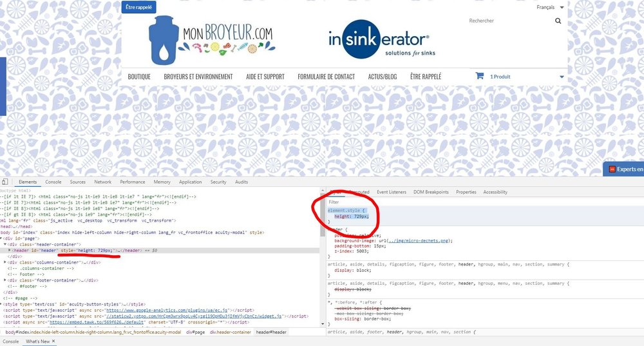Image resolution: width=644 pixels, height=346 pixels.
Task: Select the body#index breadcrumb
Action: (93, 332)
